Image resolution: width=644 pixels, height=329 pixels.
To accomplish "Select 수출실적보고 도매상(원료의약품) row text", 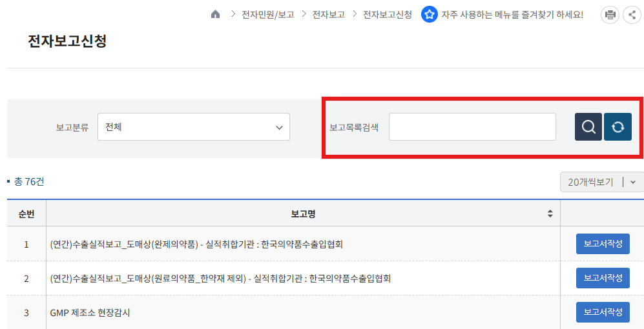I will 220,279.
